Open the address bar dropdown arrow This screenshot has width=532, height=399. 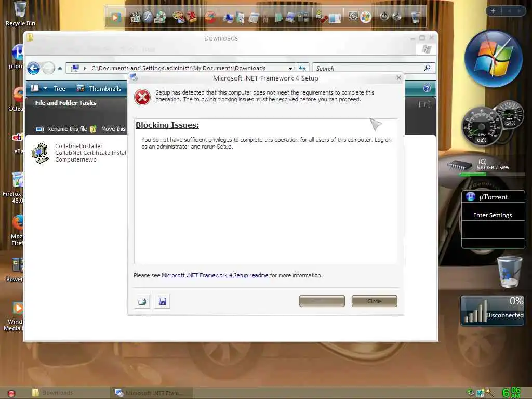290,69
